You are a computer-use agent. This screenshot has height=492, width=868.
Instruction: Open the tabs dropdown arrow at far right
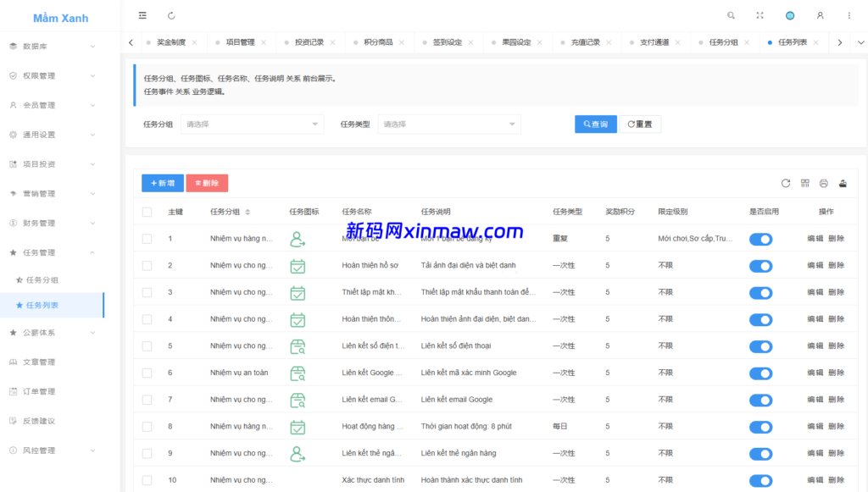tap(860, 42)
